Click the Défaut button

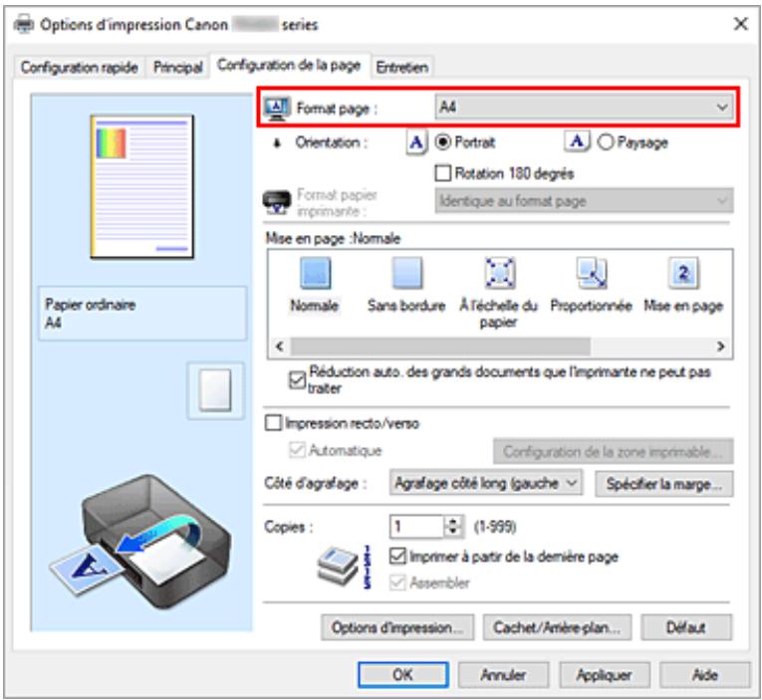686,627
